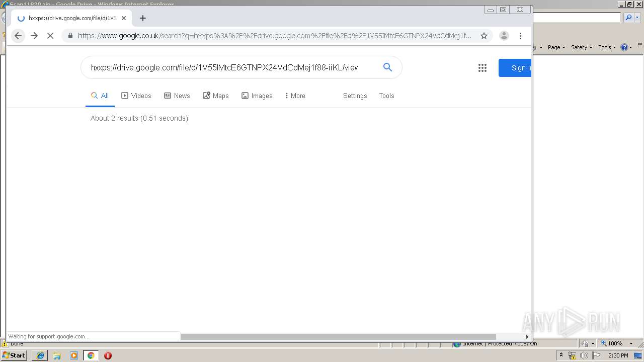644x362 pixels.
Task: Open Internet Explorer Safety menu
Action: pos(581,47)
